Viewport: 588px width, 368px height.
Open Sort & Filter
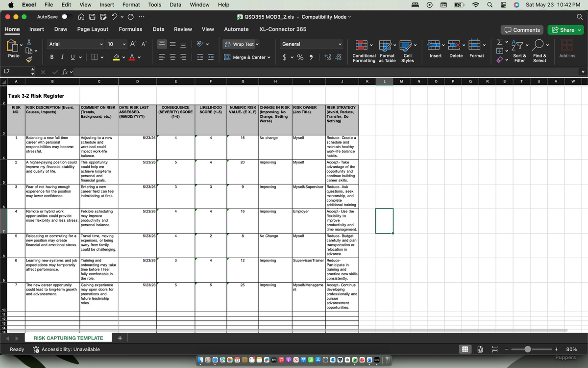point(519,51)
